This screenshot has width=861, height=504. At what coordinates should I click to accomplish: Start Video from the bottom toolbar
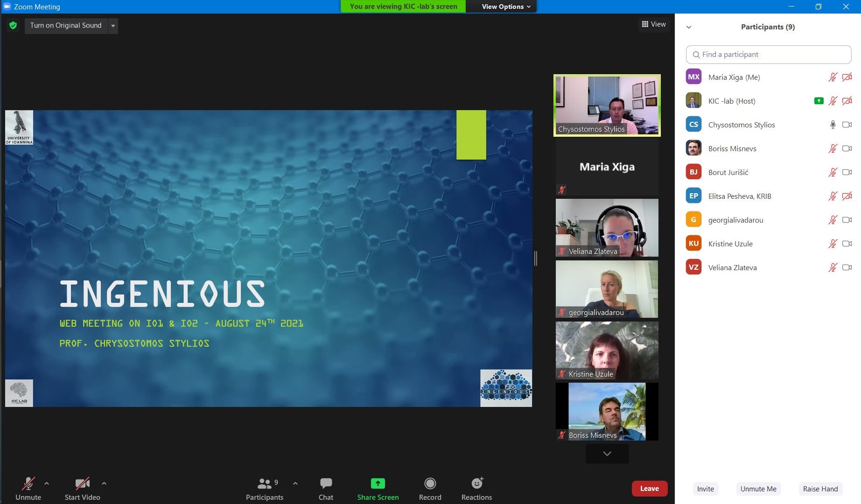(83, 488)
